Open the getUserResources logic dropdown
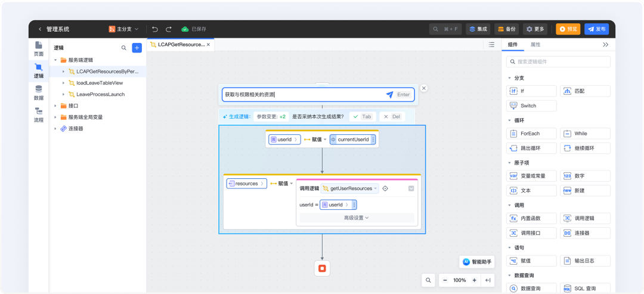Viewport: 644px width, 294px height. [x=349, y=188]
